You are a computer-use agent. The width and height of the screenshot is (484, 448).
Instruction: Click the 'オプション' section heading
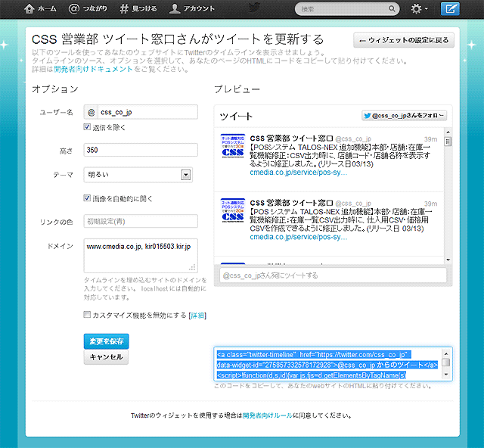(55, 89)
